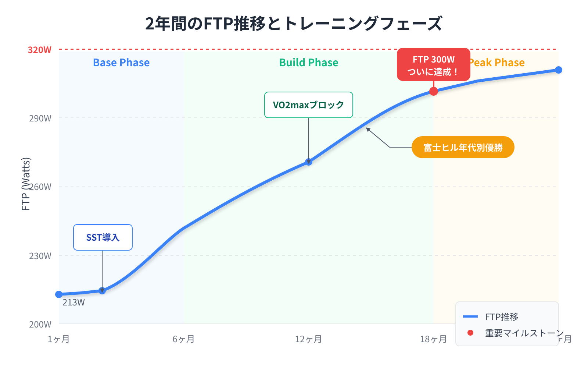Click the orange 富士ヒル年代別優勝 label
This screenshot has width=588, height=368.
[x=463, y=148]
